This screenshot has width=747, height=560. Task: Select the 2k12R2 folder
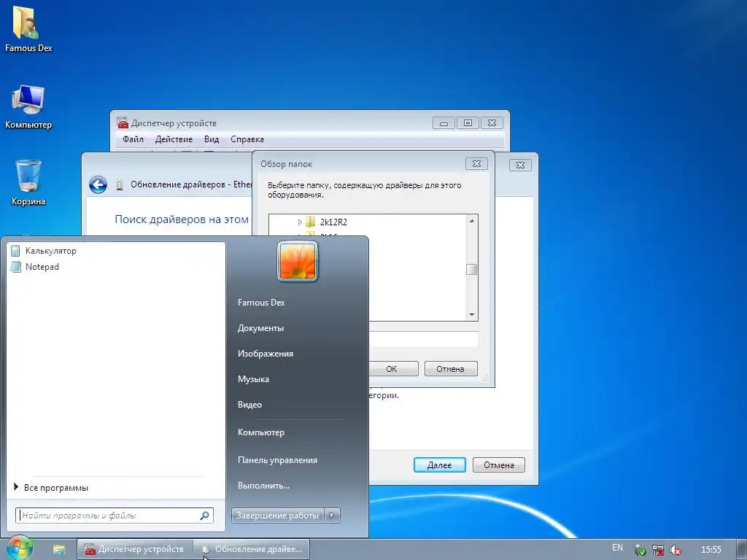click(x=333, y=222)
